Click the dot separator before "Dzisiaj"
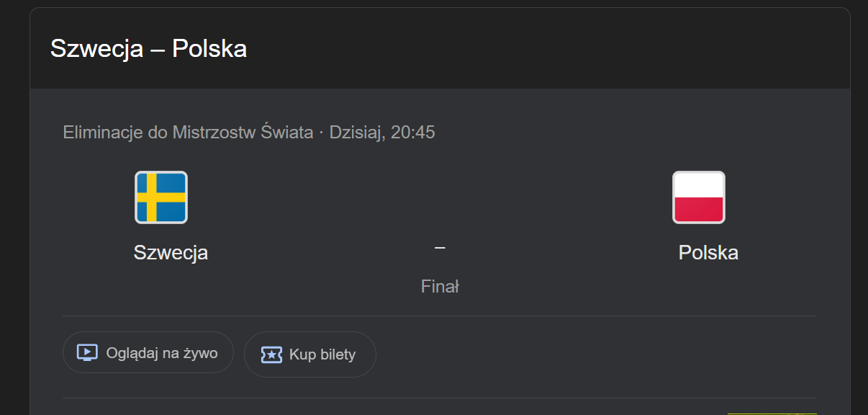Screen dimensions: 868x415 pos(322,133)
